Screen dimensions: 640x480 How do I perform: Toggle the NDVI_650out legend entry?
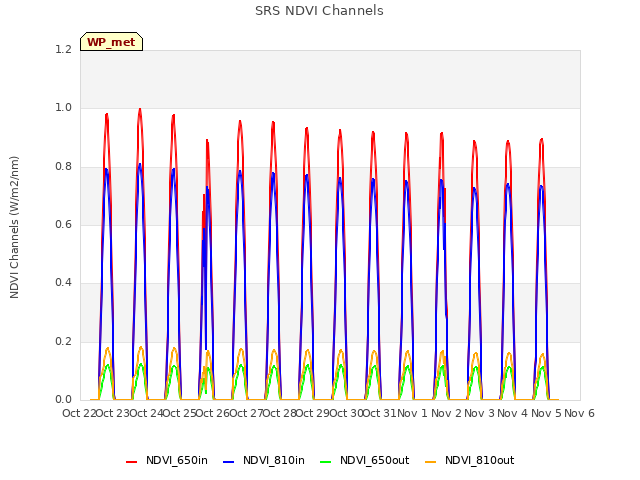coord(364,460)
